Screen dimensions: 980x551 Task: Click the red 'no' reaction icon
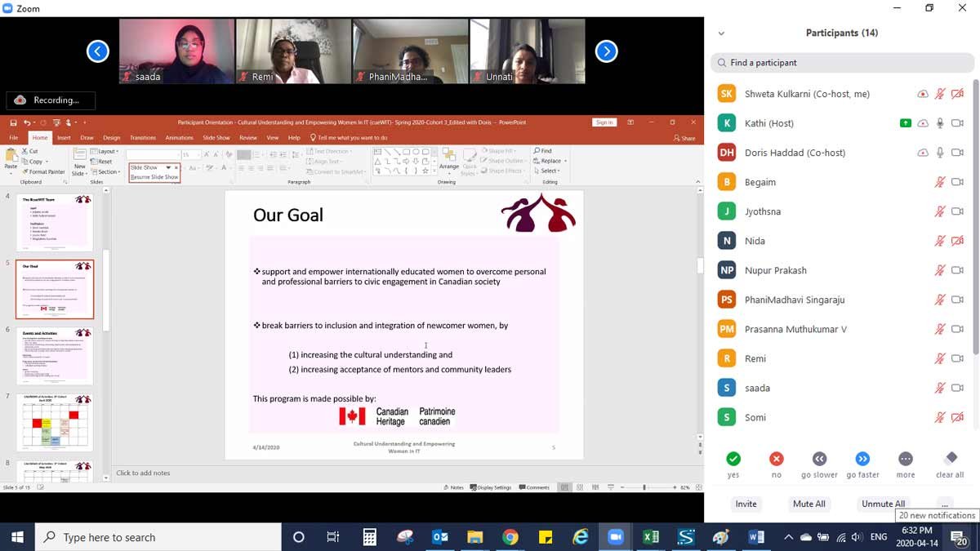(x=776, y=459)
